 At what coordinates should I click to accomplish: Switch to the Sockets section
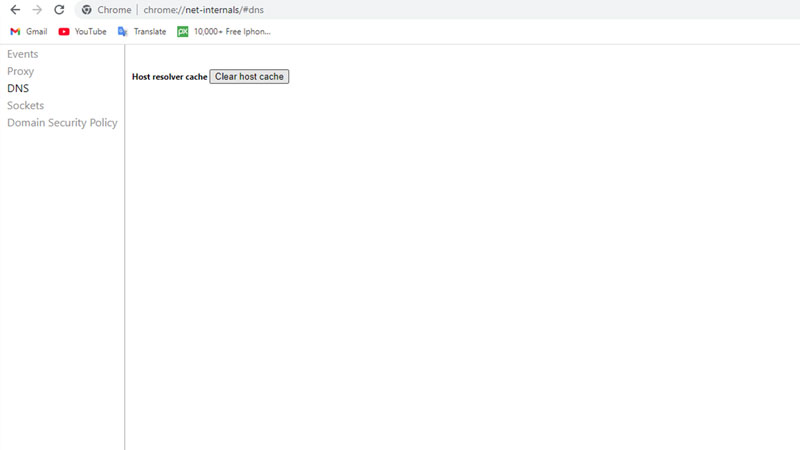(26, 106)
